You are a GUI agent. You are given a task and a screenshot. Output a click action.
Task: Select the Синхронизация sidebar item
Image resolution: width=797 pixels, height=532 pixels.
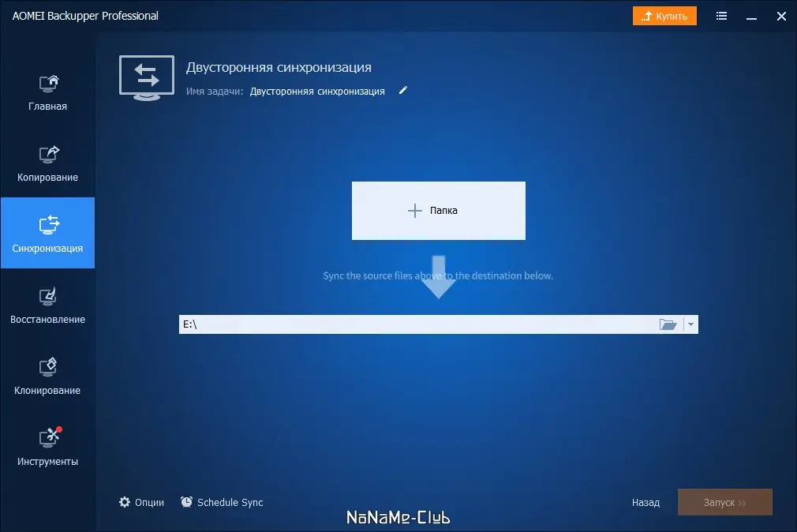47,233
